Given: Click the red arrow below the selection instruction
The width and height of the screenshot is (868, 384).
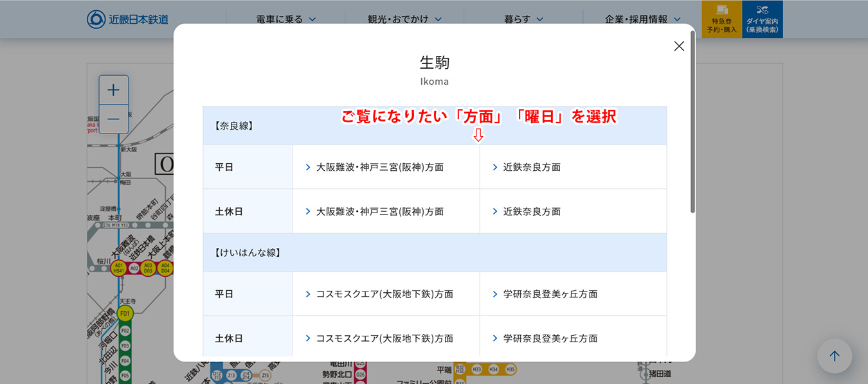Looking at the screenshot, I should click(x=478, y=134).
